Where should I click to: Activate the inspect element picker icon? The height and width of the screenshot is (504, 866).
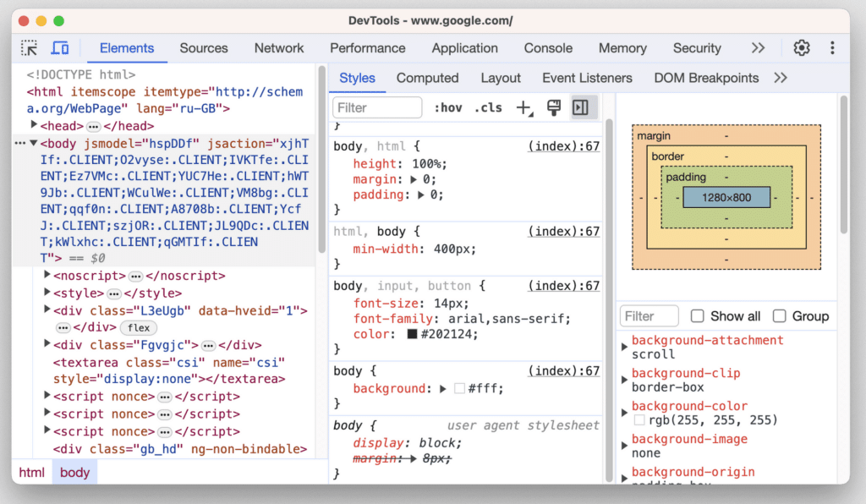pyautogui.click(x=30, y=48)
